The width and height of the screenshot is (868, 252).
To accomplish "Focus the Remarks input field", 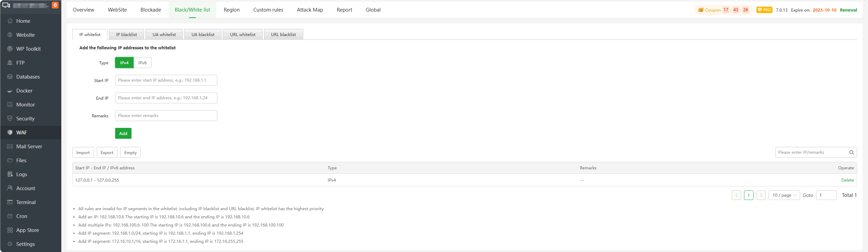I will point(166,116).
